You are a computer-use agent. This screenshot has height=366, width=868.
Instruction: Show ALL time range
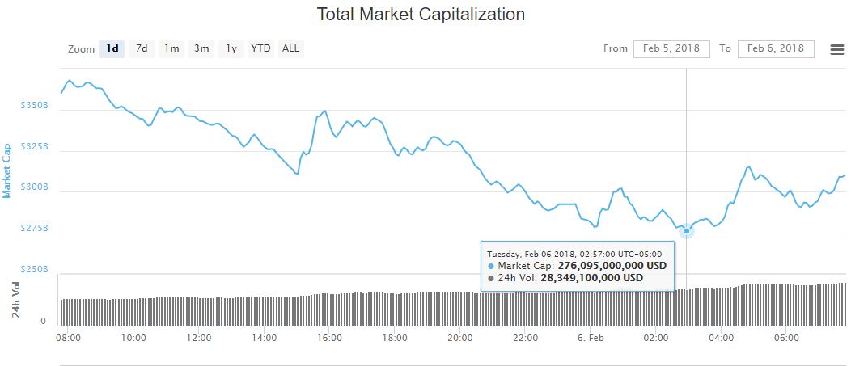pos(290,48)
